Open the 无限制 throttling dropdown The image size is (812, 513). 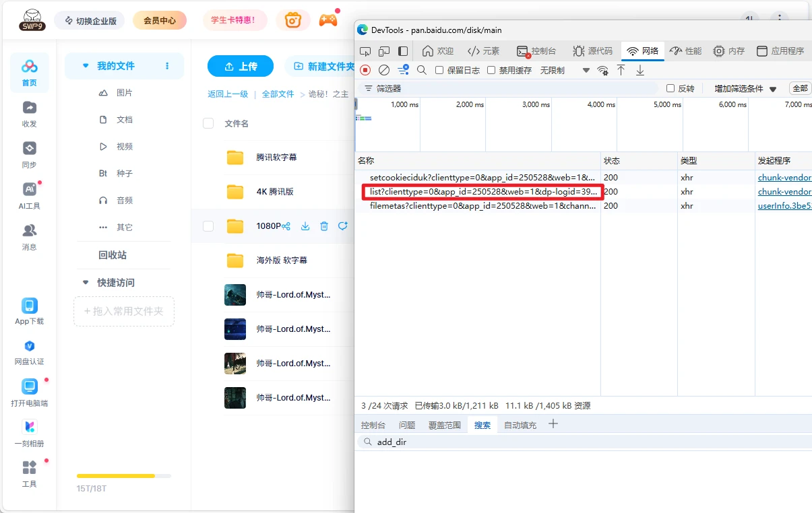pos(565,70)
